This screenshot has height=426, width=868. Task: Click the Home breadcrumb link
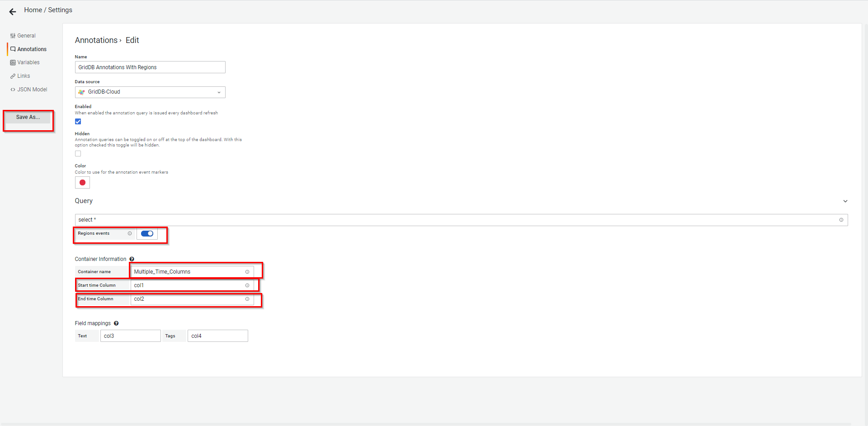tap(33, 10)
